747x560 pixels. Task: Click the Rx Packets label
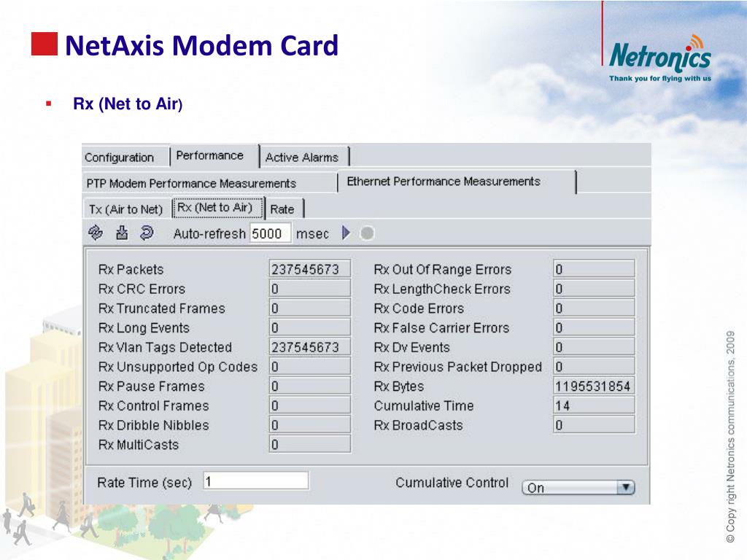click(131, 270)
